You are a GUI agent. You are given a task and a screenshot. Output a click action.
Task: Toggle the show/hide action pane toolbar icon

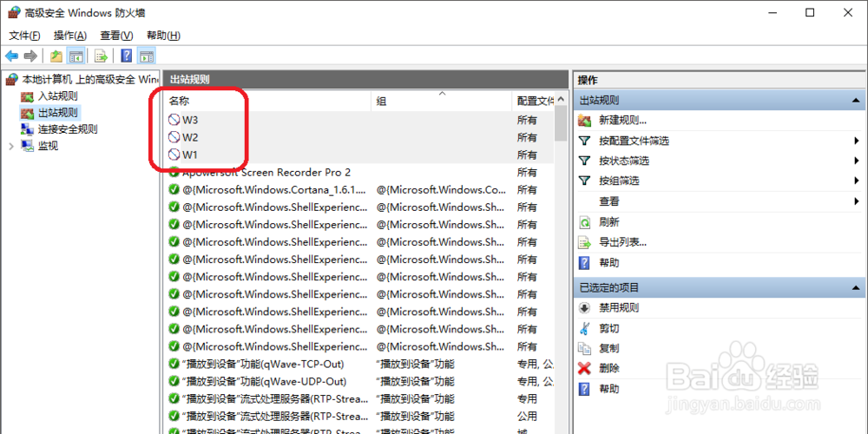tap(147, 56)
